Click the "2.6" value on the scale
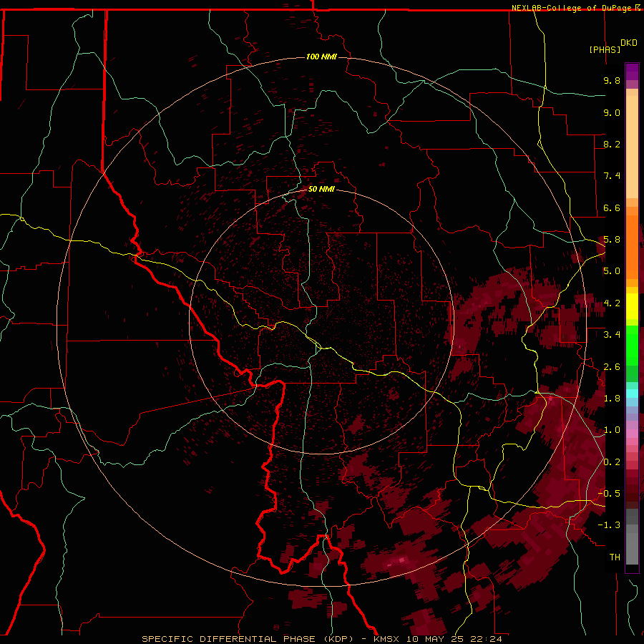The height and width of the screenshot is (644, 644). (x=612, y=367)
